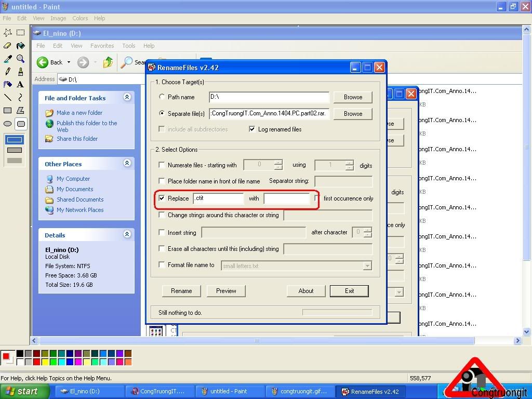The height and width of the screenshot is (399, 532).
Task: Select the Ellipse shape tool
Action: [x=8, y=124]
